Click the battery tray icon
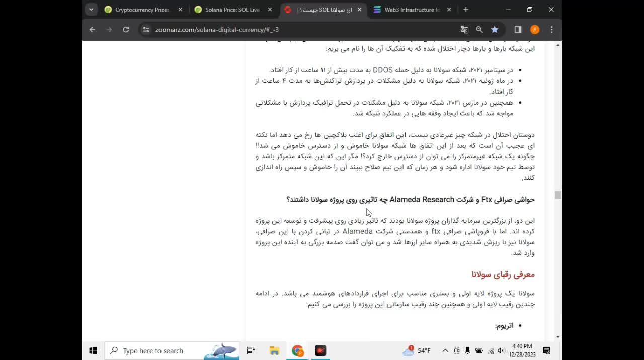Viewport: 644px width, 360px height. (479, 350)
